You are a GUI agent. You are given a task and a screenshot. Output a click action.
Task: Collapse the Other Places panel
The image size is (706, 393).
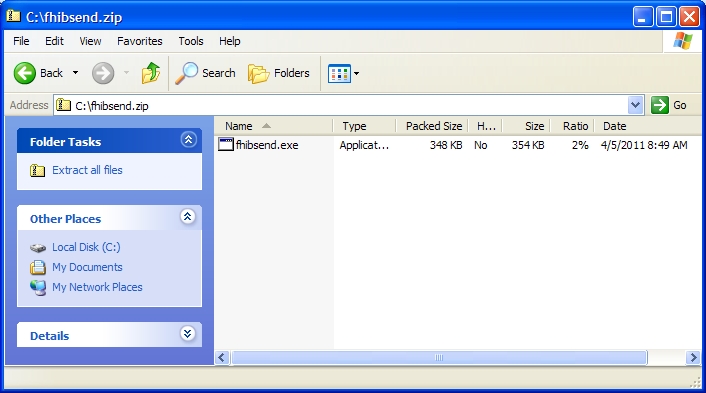tap(188, 217)
